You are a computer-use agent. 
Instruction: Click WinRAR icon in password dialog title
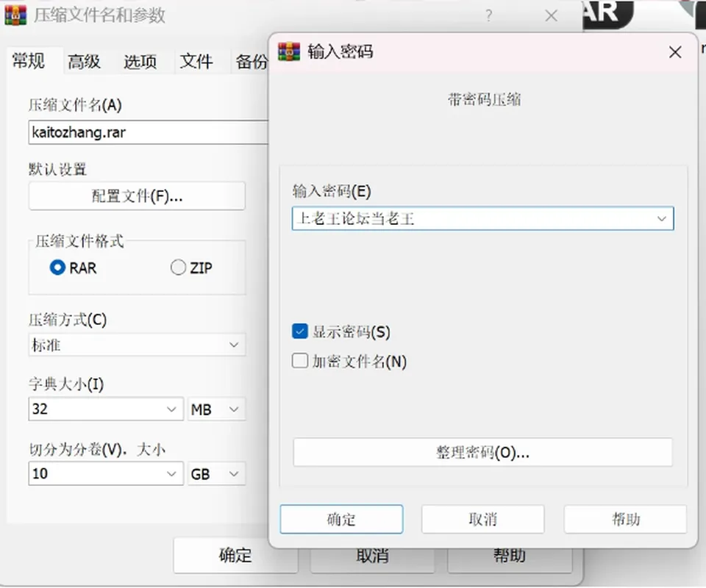point(288,51)
